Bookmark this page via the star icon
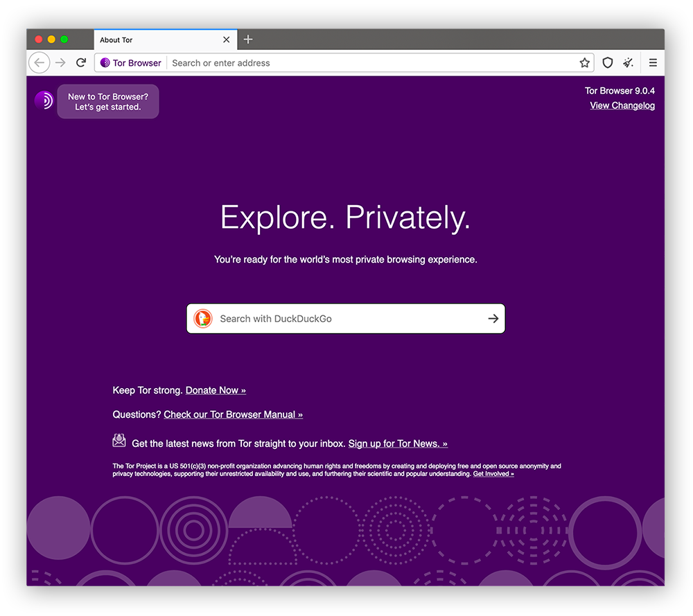This screenshot has height=616, width=693. pyautogui.click(x=584, y=62)
